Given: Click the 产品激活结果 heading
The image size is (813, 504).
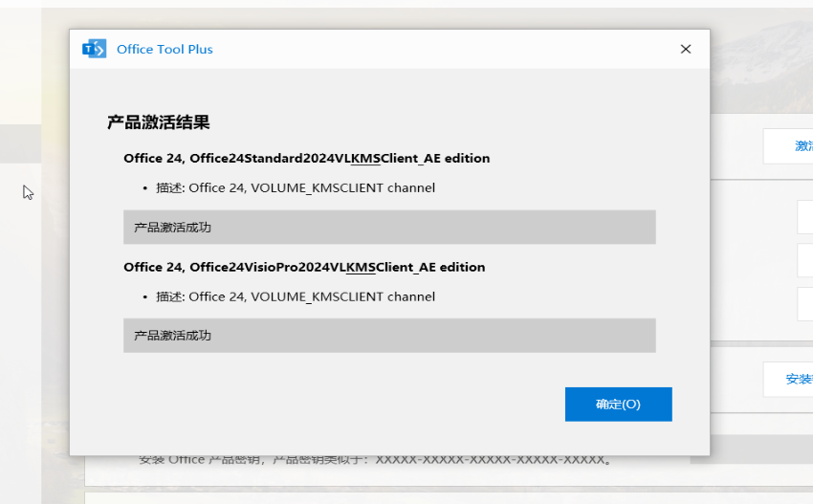Looking at the screenshot, I should (158, 122).
